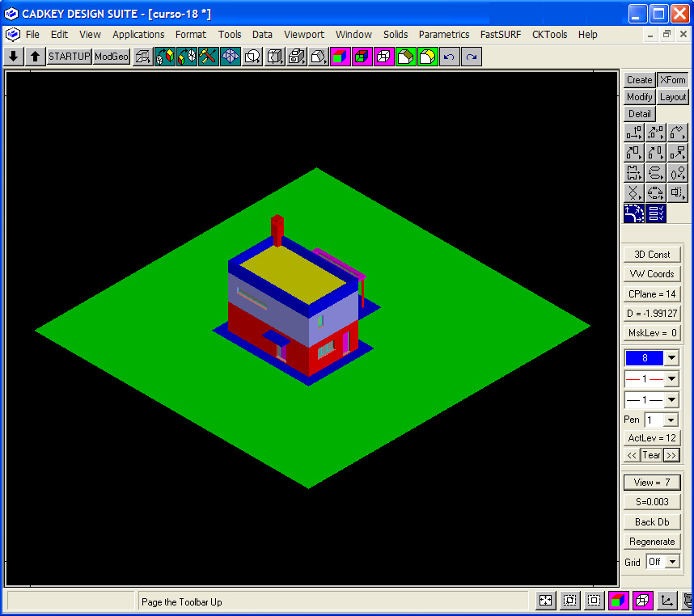Viewport: 694px width, 616px height.
Task: Open the Grid Off dropdown
Action: coord(671,562)
